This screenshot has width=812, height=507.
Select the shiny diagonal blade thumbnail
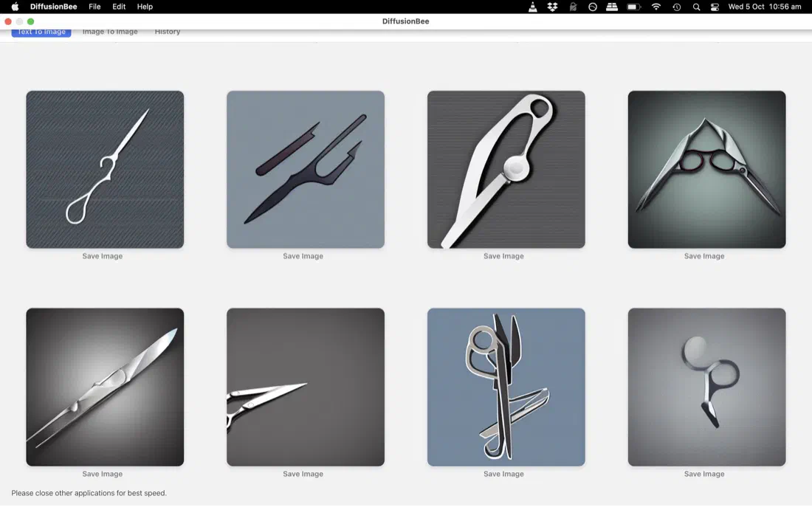105,387
